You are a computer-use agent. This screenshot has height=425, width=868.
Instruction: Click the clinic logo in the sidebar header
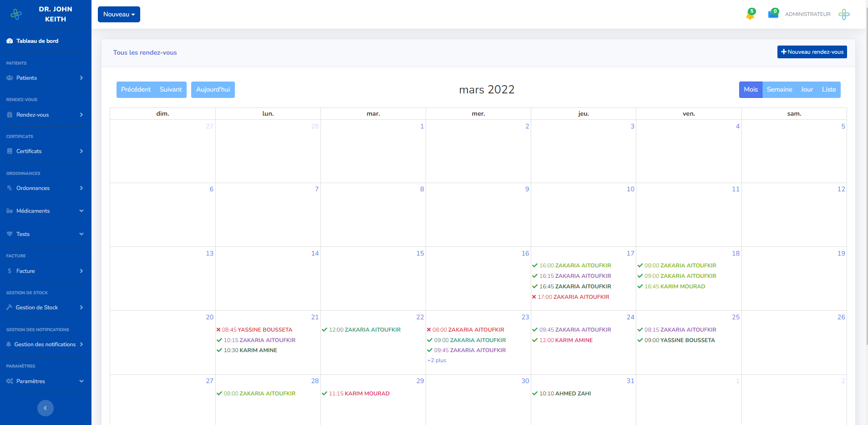16,15
